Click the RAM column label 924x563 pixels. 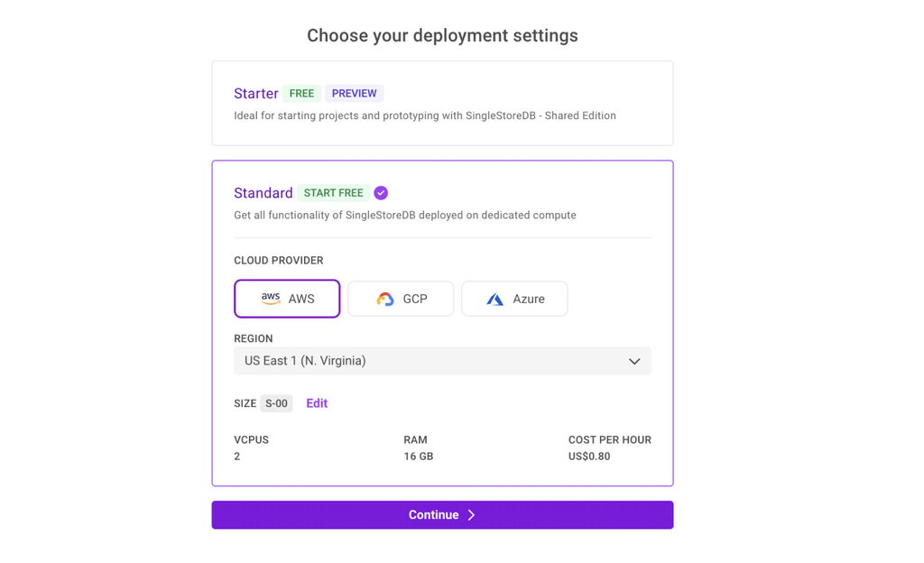(415, 440)
